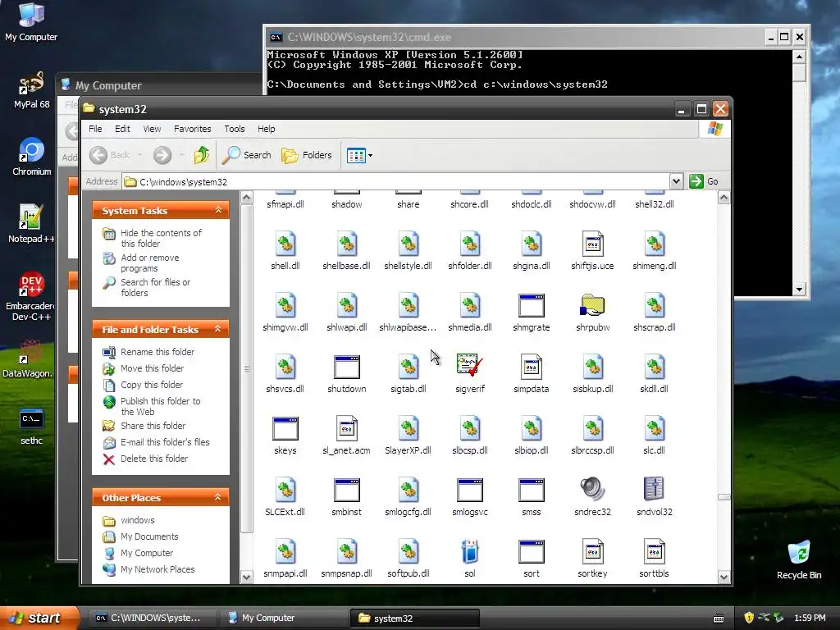Open the Edit menu
This screenshot has height=630, width=840.
tap(122, 129)
